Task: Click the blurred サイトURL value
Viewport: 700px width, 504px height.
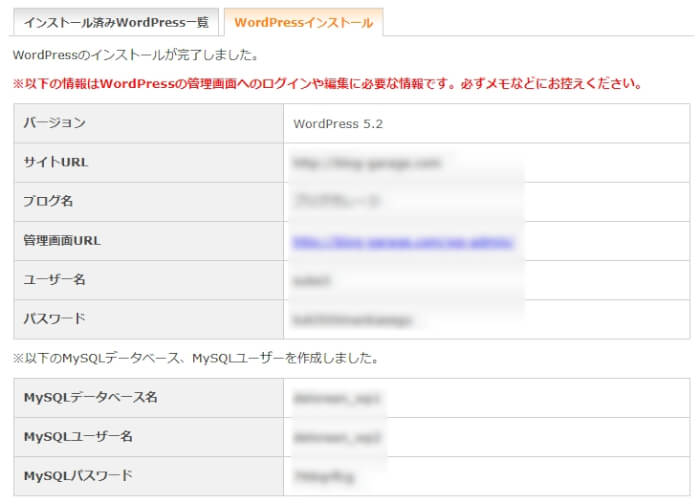Action: 367,163
